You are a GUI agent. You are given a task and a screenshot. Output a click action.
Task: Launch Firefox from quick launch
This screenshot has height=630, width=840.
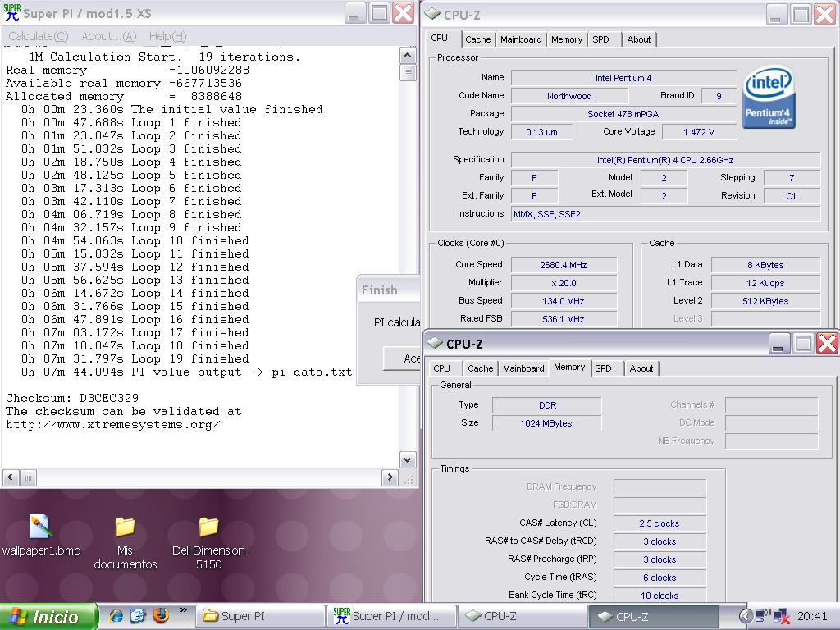pos(160,615)
